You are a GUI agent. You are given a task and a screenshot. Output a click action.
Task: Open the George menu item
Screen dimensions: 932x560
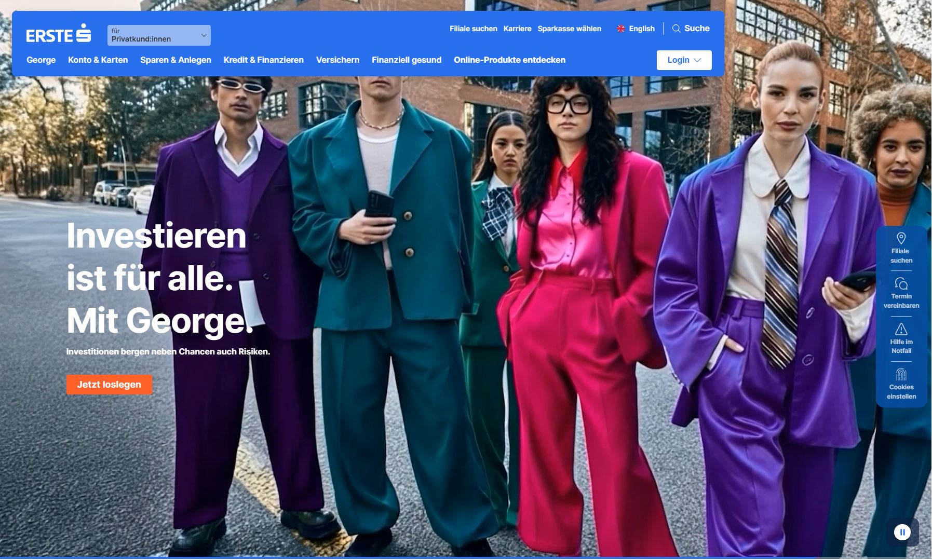point(42,60)
